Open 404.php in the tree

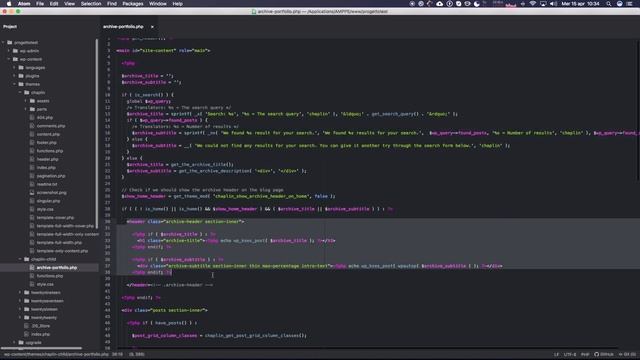click(44, 118)
